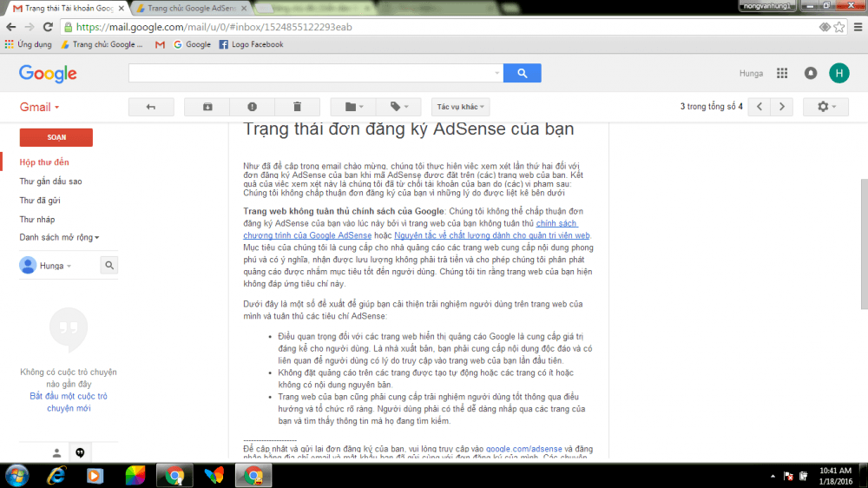868x488 pixels.
Task: Launch Internet Explorer from taskbar
Action: pyautogui.click(x=56, y=476)
